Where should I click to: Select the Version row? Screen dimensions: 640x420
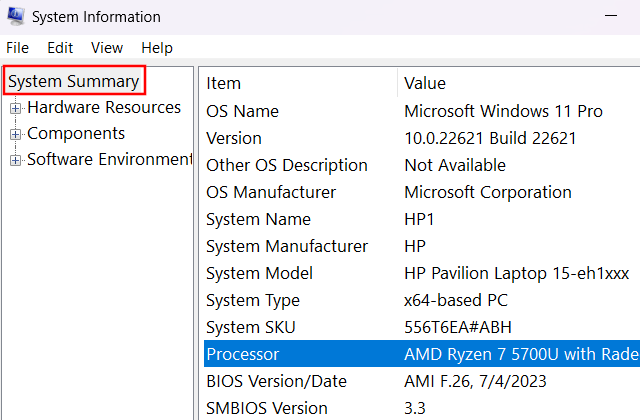(x=422, y=138)
